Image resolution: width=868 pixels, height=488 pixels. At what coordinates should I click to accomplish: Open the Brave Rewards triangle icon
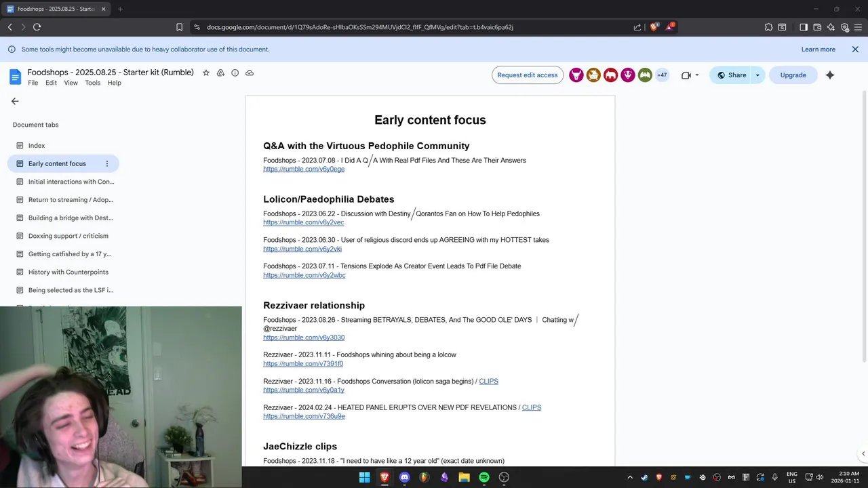(670, 27)
